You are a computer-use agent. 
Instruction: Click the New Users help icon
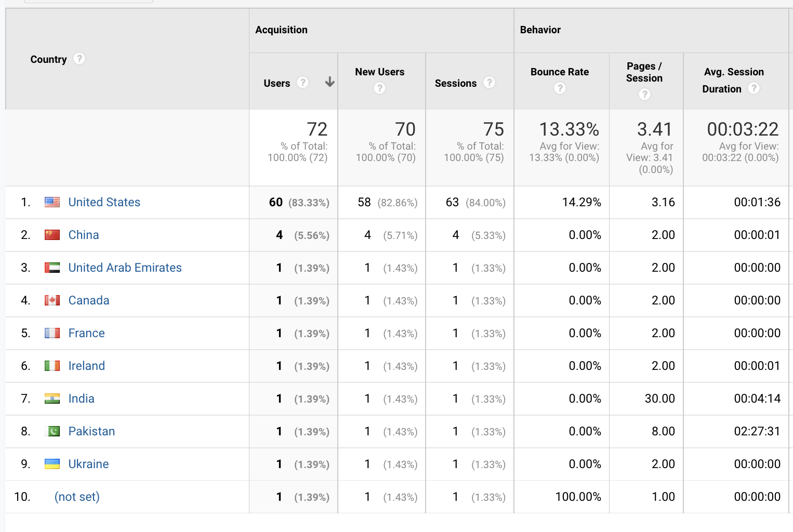click(x=380, y=88)
